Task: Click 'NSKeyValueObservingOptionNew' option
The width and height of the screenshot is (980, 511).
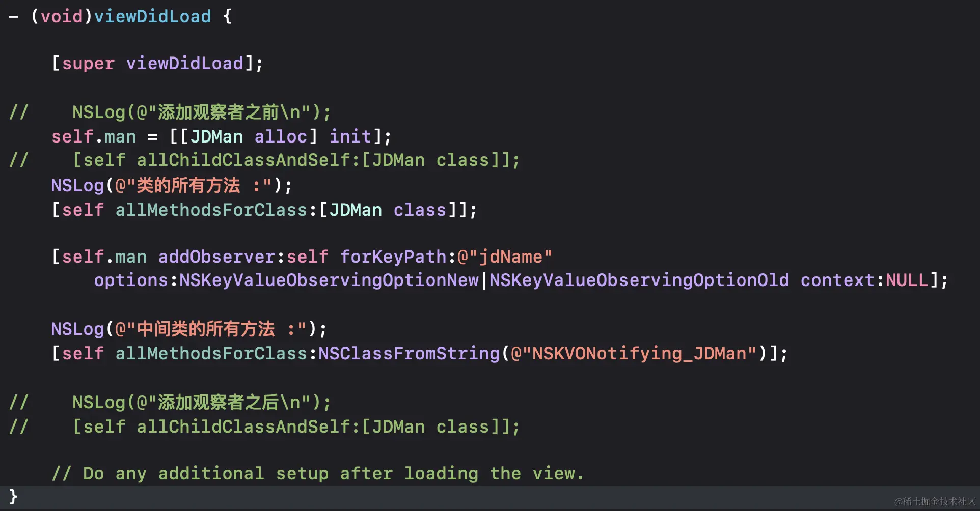Action: coord(329,280)
